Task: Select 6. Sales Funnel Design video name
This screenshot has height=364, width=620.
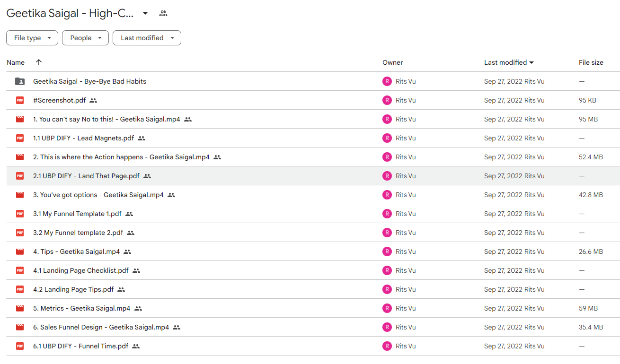Action: point(101,327)
